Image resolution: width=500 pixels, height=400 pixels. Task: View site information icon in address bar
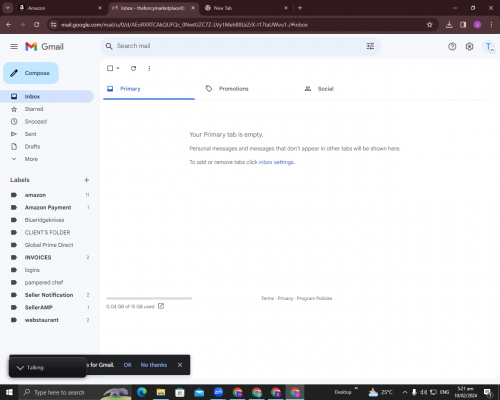pos(53,25)
